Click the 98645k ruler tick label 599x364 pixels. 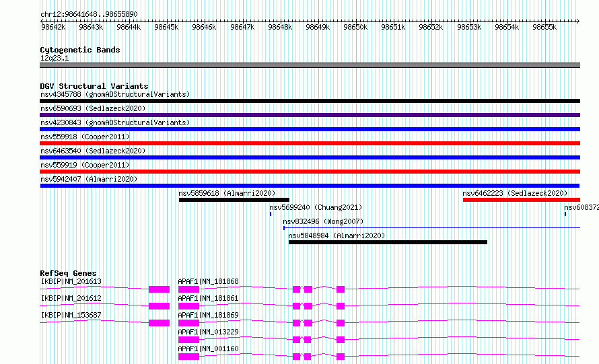[166, 27]
